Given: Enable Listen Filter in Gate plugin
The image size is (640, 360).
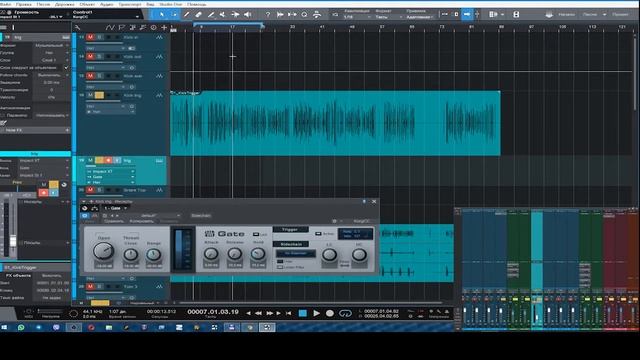Looking at the screenshot, I should click(x=280, y=267).
